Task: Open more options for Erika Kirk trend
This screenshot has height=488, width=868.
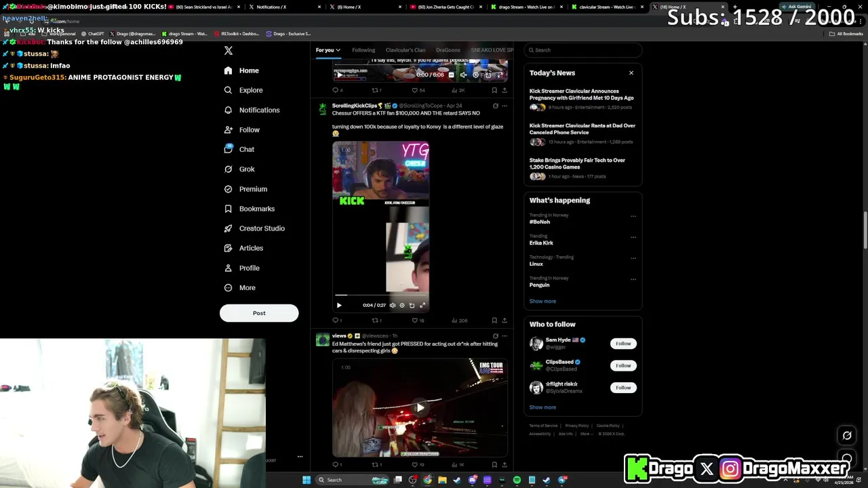Action: click(633, 237)
